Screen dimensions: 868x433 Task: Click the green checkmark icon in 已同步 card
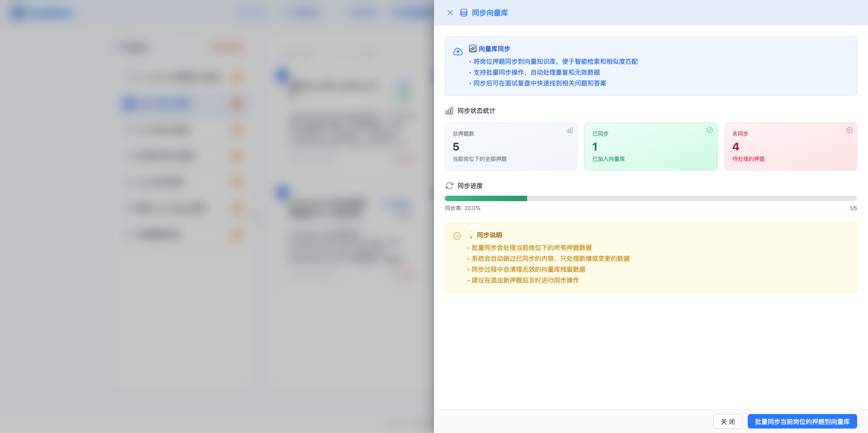pos(709,130)
